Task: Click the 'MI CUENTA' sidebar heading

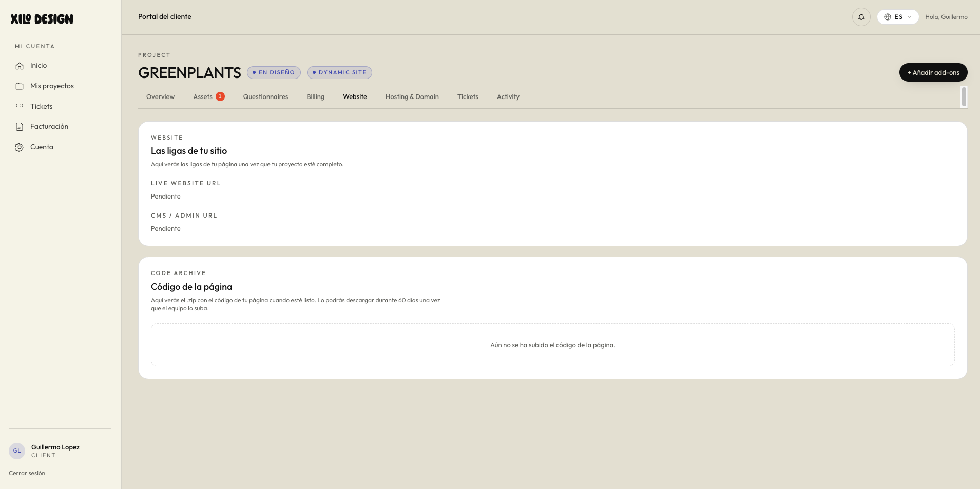Action: 35,46
